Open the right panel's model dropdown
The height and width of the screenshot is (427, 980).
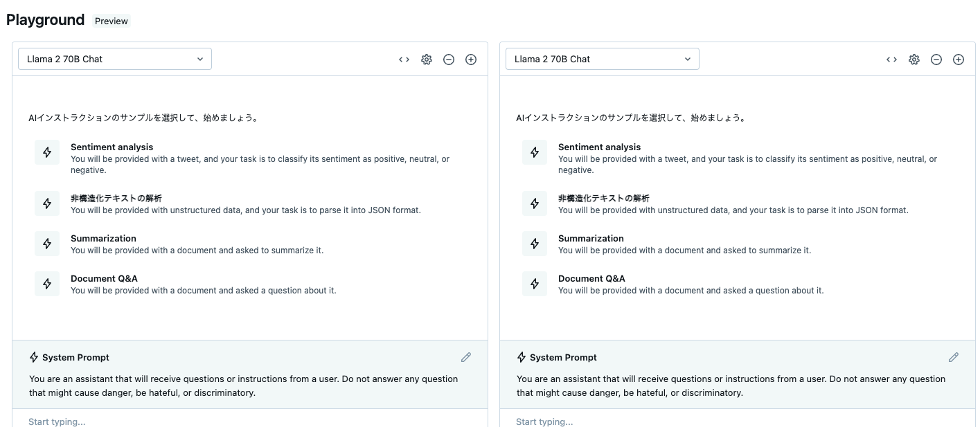602,59
